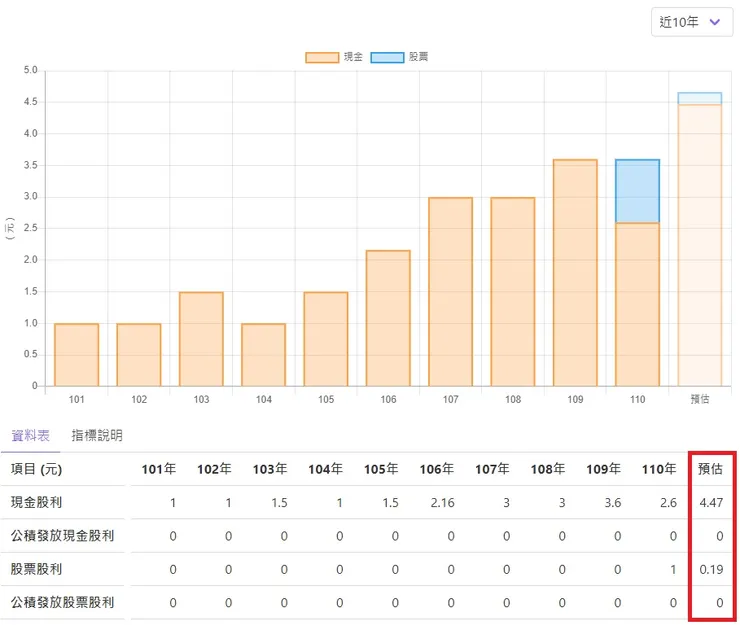Toggle the 股票 legend series
The width and height of the screenshot is (740, 625).
tap(399, 57)
